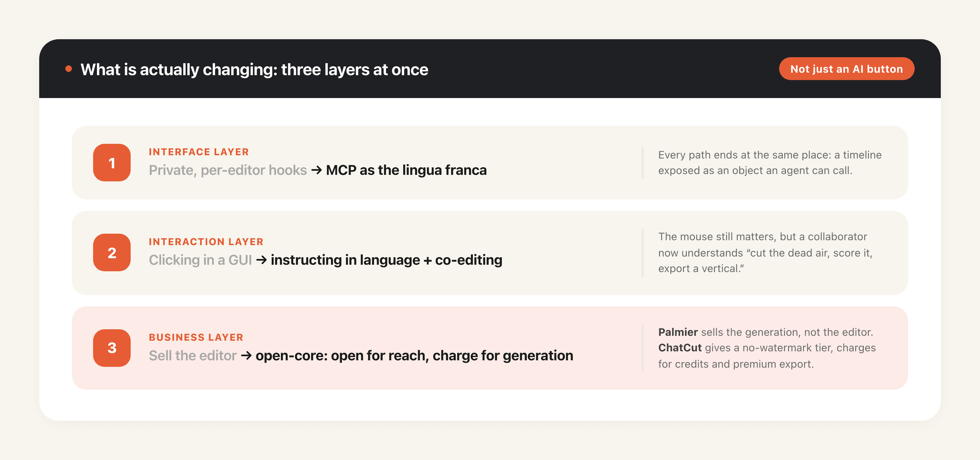The height and width of the screenshot is (460, 980).
Task: Click the 'INTERACTION LAYER' label
Action: (206, 242)
